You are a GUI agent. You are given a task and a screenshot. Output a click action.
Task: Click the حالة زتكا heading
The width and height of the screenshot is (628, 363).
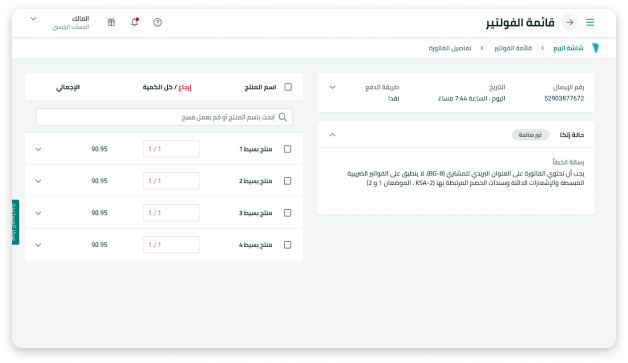572,135
